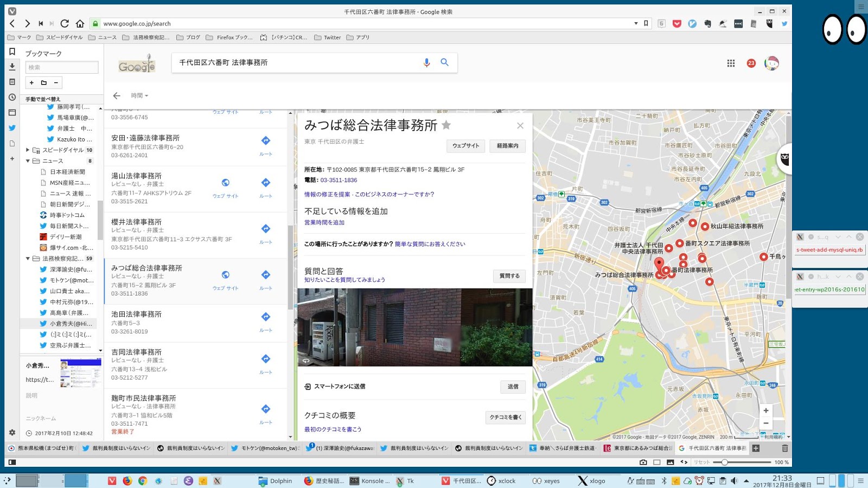Add a new web panel with plus
Screen dimensions: 868x488
[12, 159]
